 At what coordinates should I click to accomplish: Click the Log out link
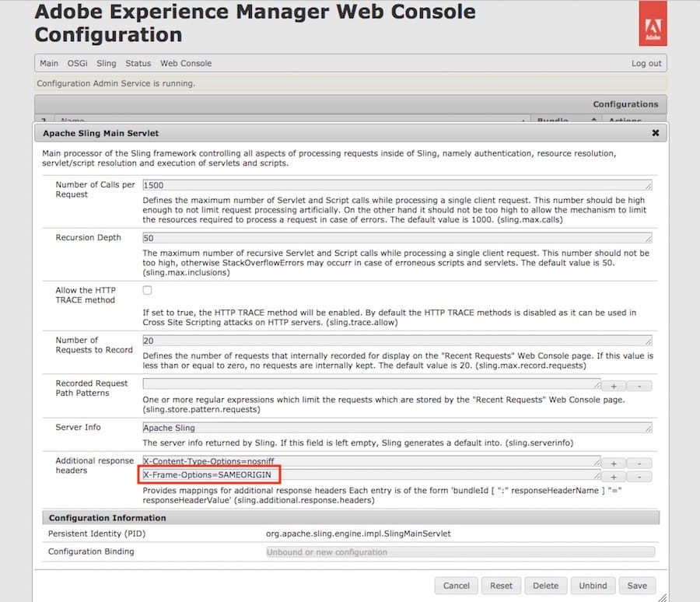pyautogui.click(x=646, y=64)
